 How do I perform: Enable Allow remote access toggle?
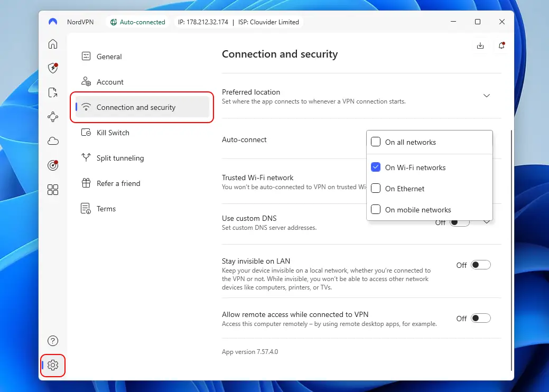(481, 318)
